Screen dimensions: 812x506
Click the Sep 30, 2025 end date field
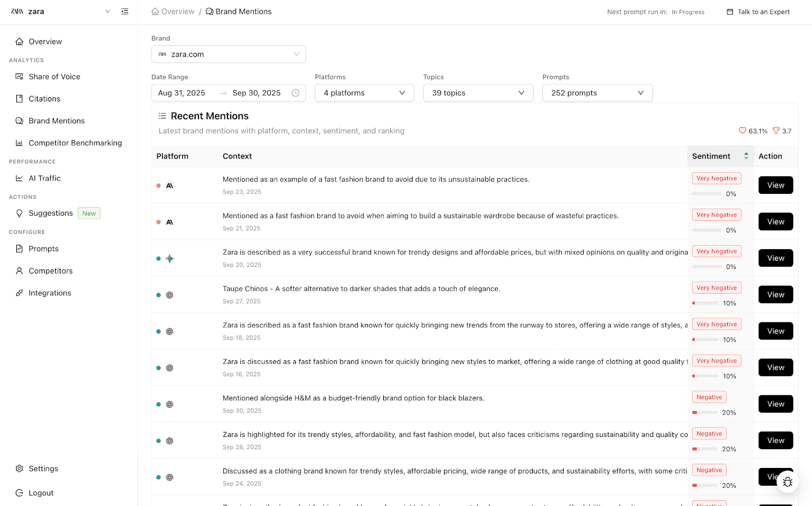(256, 93)
